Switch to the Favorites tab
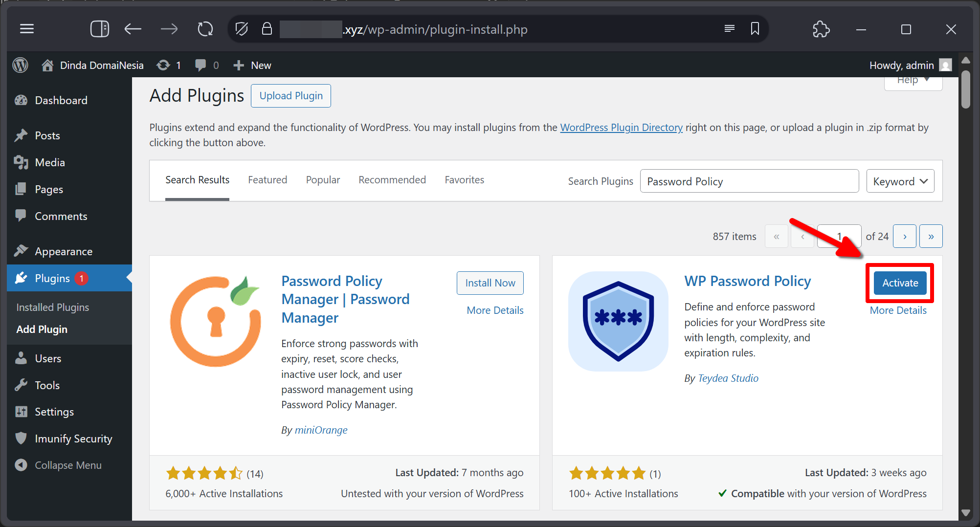 pos(464,180)
